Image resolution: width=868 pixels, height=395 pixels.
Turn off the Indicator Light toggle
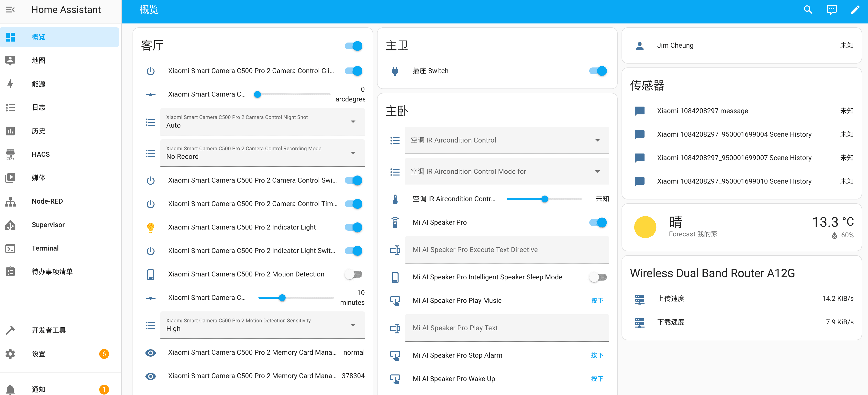354,227
